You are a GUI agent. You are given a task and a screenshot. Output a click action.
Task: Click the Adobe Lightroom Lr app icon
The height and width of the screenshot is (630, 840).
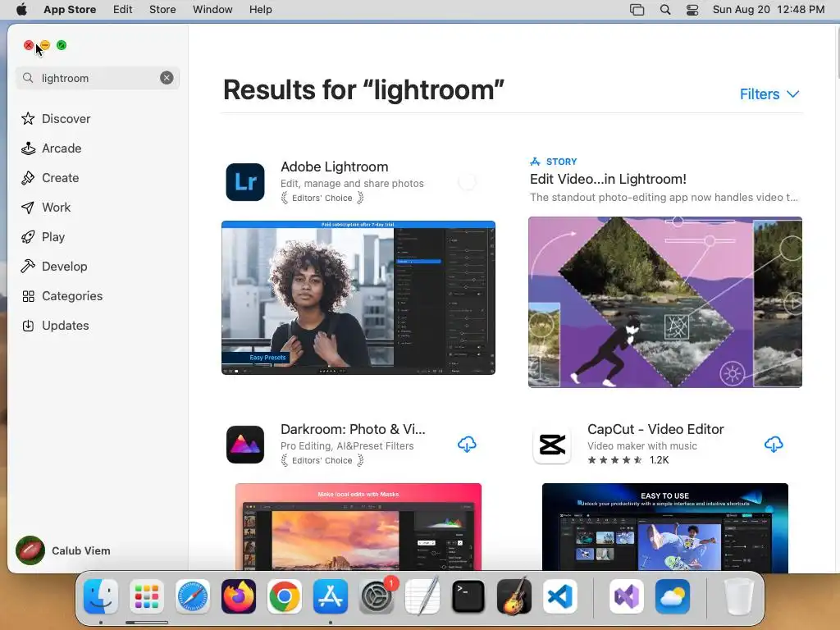tap(245, 182)
